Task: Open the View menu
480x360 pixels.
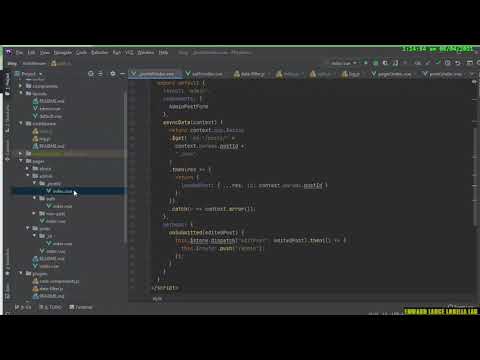Action: coord(45,53)
